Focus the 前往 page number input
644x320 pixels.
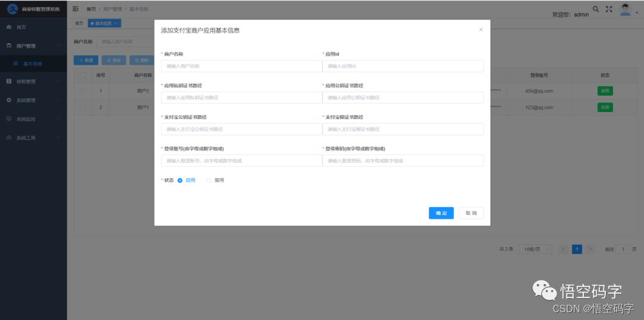click(623, 249)
